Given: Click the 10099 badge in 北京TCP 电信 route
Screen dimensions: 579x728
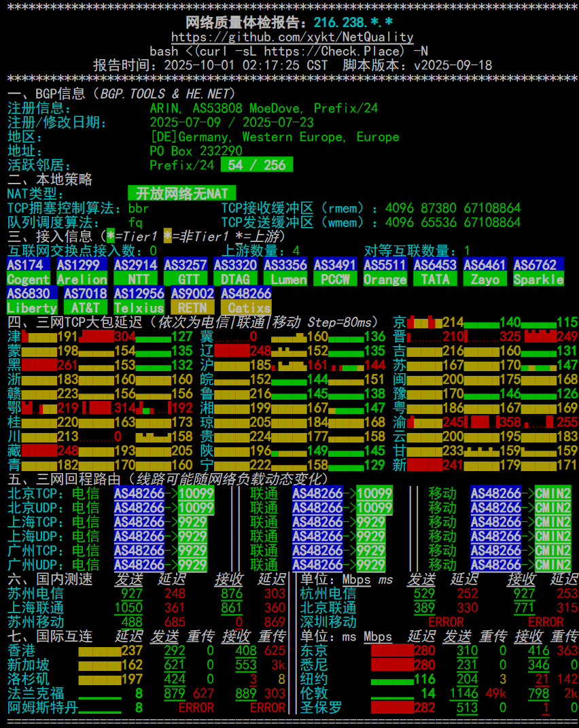Looking at the screenshot, I should click(196, 493).
